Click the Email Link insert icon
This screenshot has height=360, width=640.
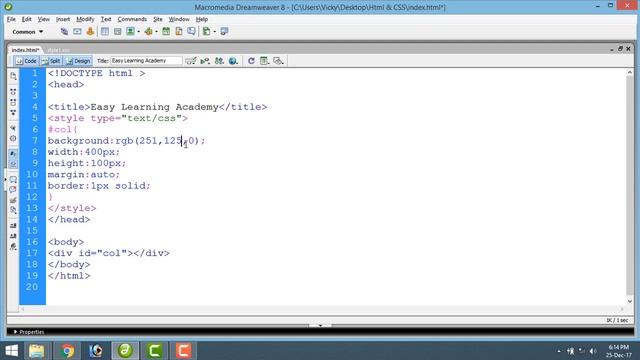(x=77, y=31)
